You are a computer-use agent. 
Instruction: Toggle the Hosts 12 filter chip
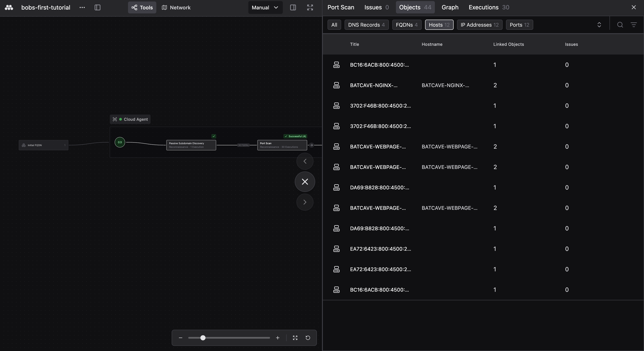pos(439,25)
